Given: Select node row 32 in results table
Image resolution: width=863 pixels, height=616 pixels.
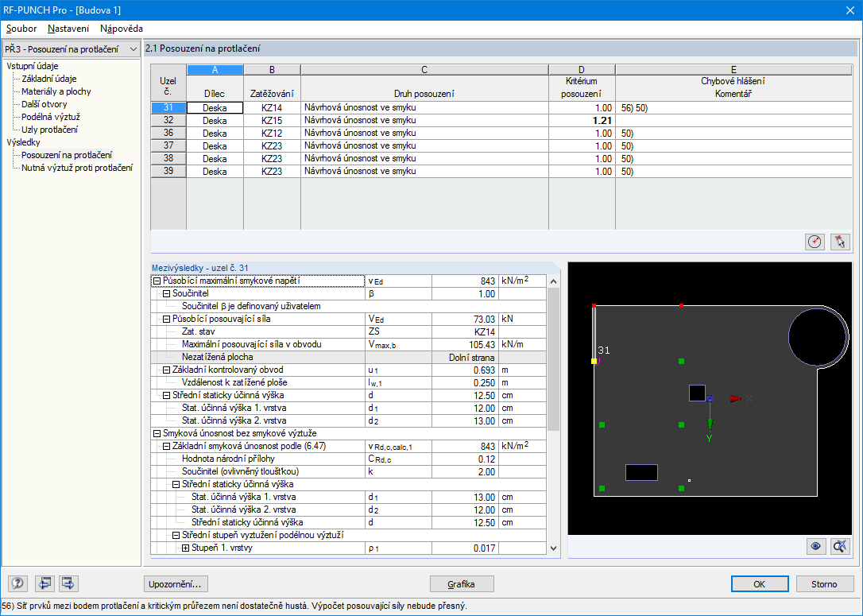Looking at the screenshot, I should tap(168, 120).
